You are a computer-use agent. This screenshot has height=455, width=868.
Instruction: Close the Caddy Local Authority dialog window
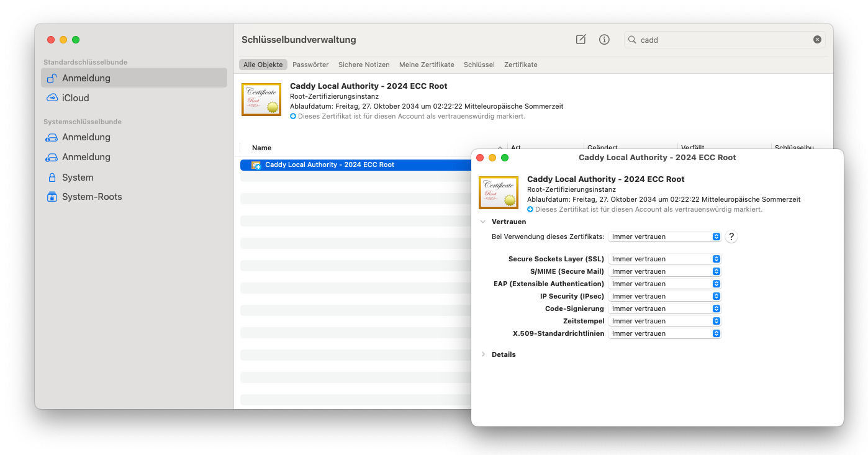(x=480, y=158)
